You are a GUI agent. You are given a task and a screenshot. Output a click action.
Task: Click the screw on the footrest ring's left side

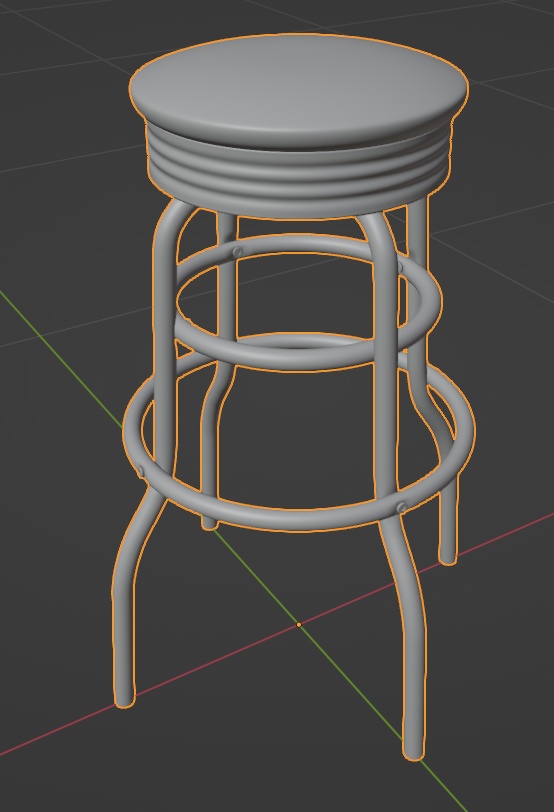141,471
